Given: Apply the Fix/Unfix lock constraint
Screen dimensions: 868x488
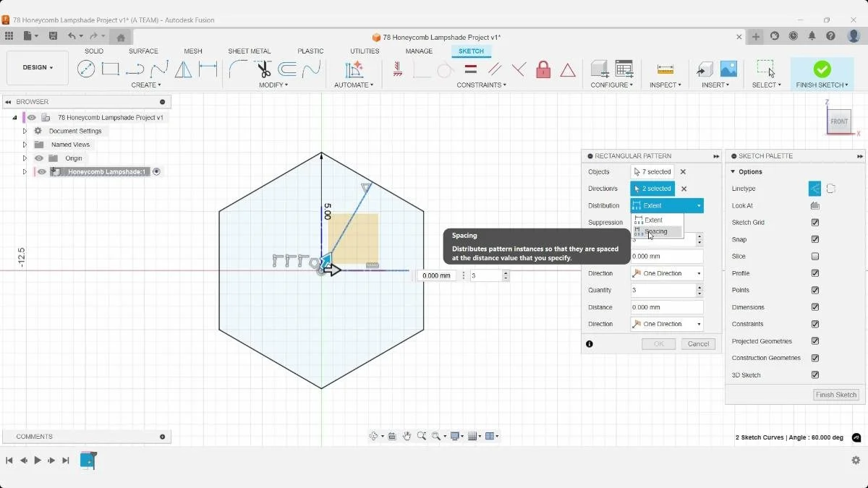Looking at the screenshot, I should pos(543,69).
